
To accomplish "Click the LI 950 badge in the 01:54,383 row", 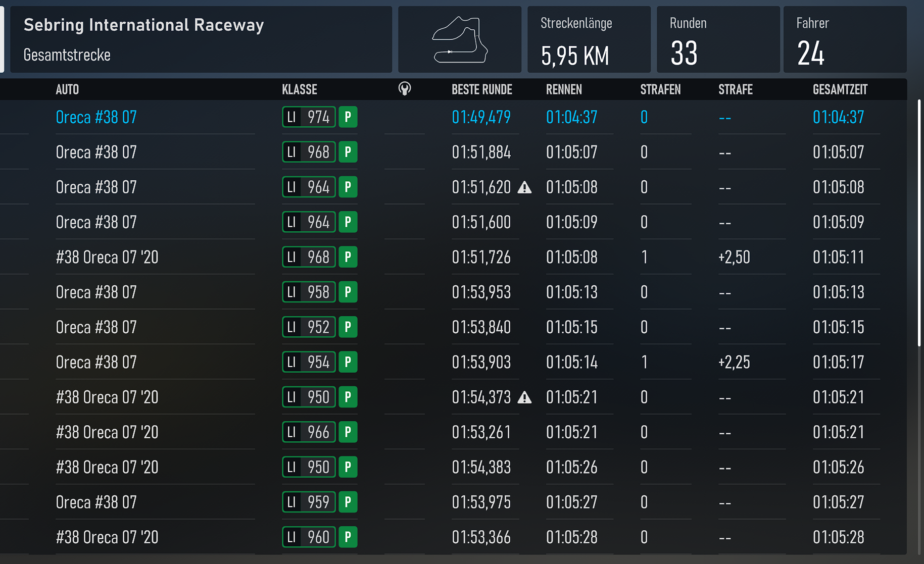I will (x=309, y=467).
